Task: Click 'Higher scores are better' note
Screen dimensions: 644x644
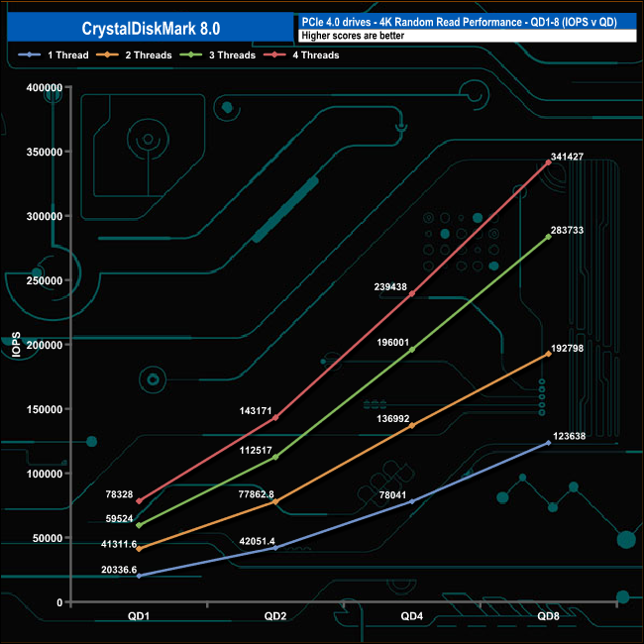Action: pyautogui.click(x=353, y=36)
